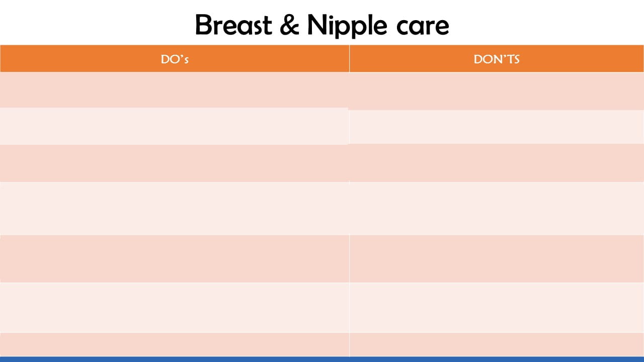
Task: Select the fifth row cell under DO's
Action: click(175, 258)
